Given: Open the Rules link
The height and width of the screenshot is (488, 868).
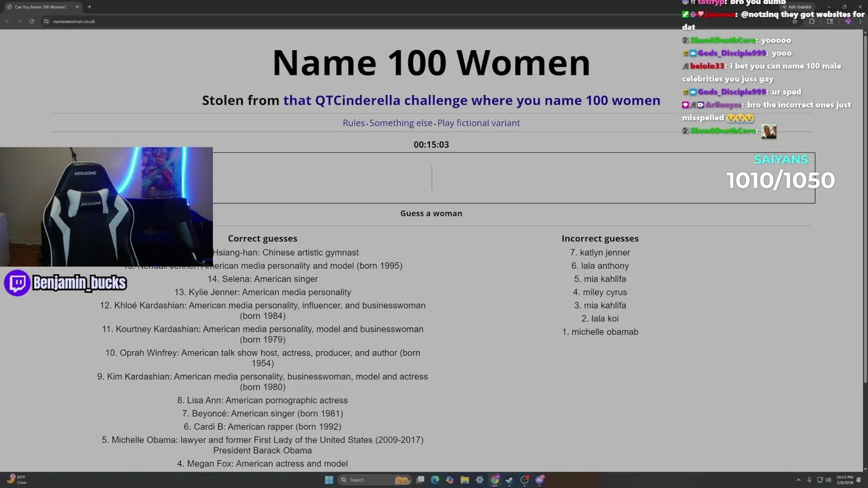Looking at the screenshot, I should tap(353, 123).
